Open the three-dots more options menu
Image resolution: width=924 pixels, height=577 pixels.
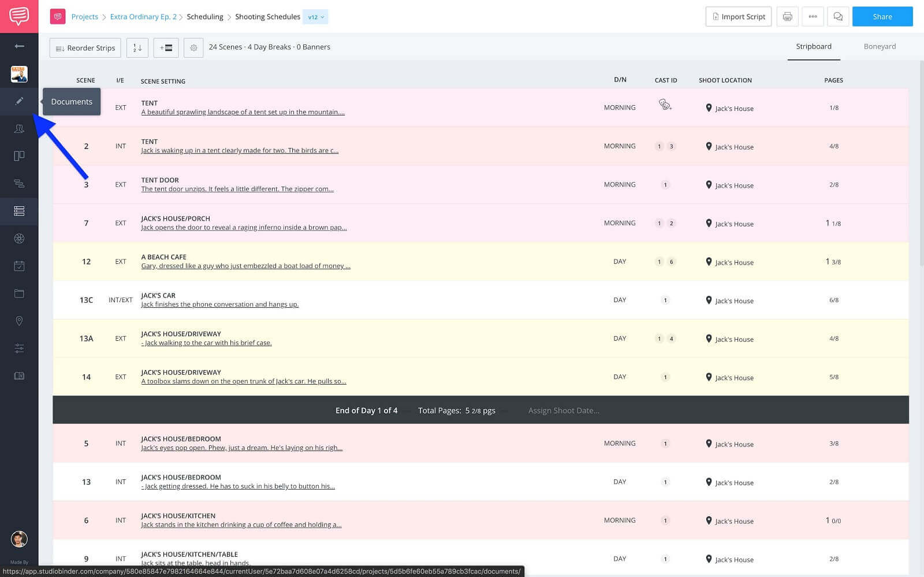[813, 17]
